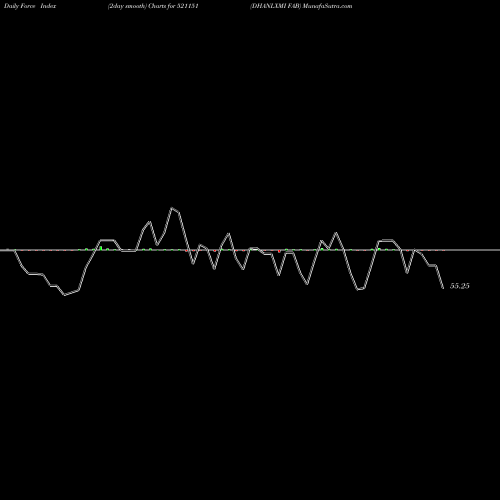This screenshot has height=500, width=500.
Task: Click the 'Daily Force Index' chart title
Action: 30,6
